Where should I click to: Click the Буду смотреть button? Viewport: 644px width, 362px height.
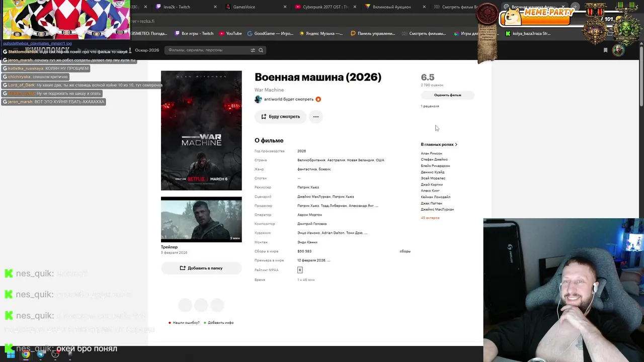pos(281,117)
